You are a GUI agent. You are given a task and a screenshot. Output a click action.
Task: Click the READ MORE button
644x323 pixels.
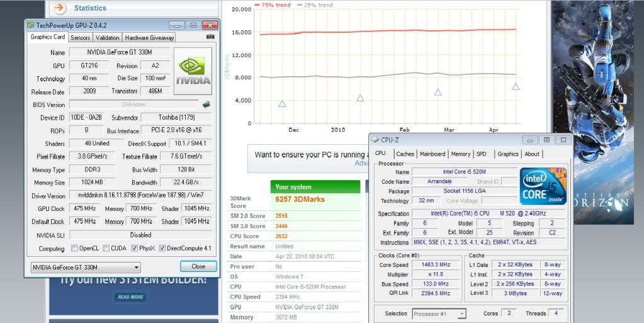[x=130, y=297]
